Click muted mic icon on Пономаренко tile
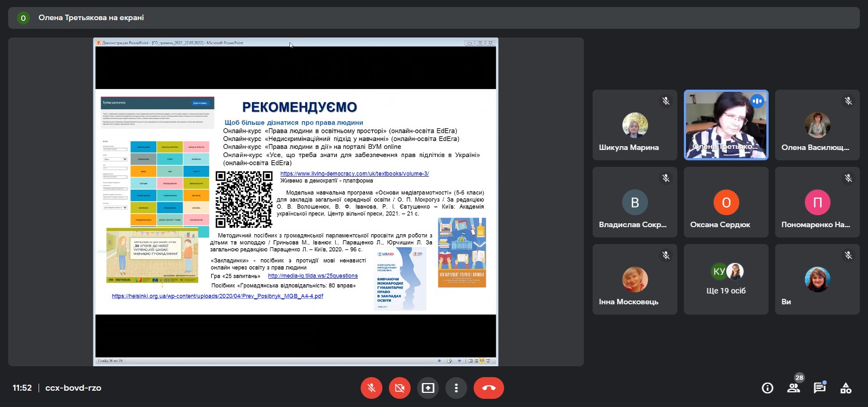 (x=848, y=178)
